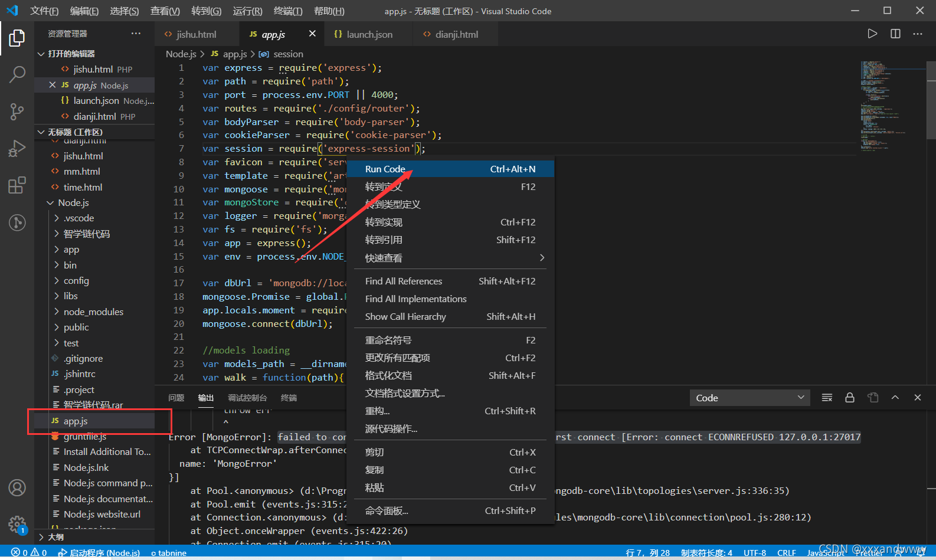Switch to jishu.html editor tab
Screen dimensions: 936x560
coord(197,34)
